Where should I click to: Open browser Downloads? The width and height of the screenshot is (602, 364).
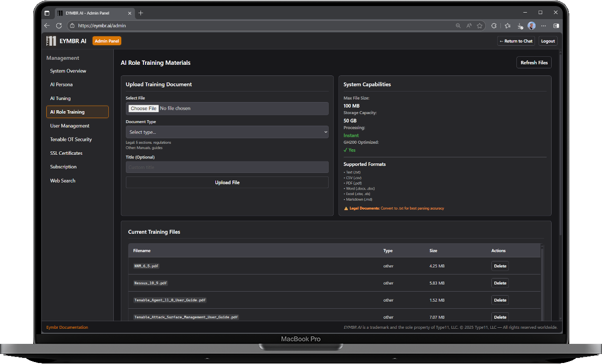pyautogui.click(x=519, y=26)
